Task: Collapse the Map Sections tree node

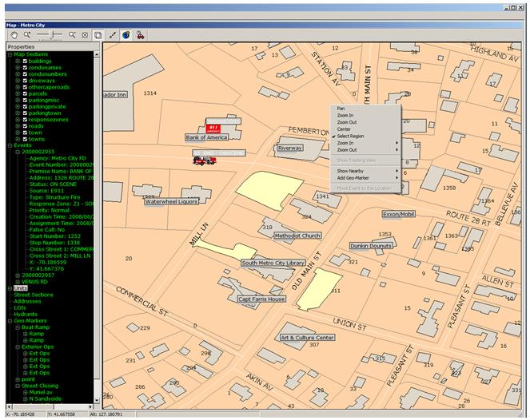Action: 9,54
